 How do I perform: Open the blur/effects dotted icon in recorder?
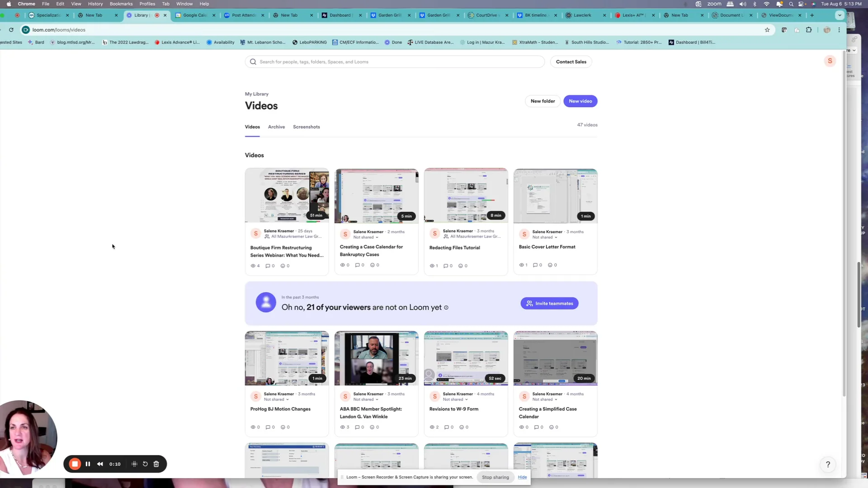tap(134, 464)
